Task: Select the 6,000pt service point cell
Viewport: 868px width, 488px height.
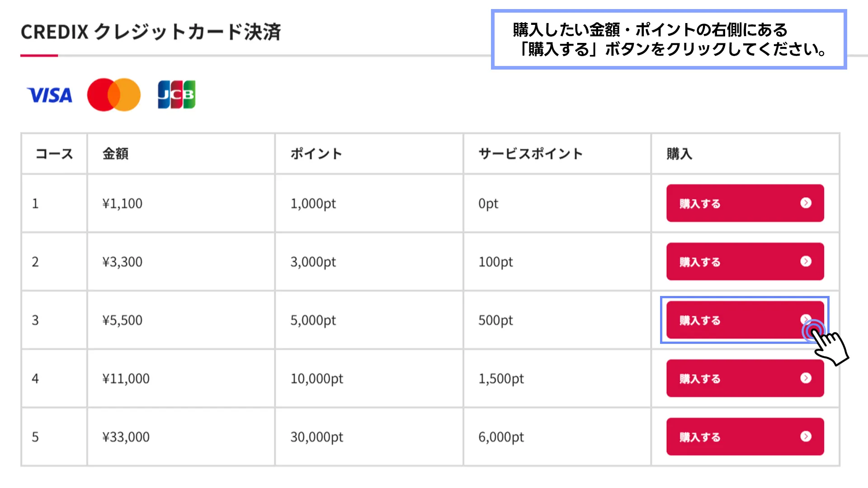Action: (557, 436)
